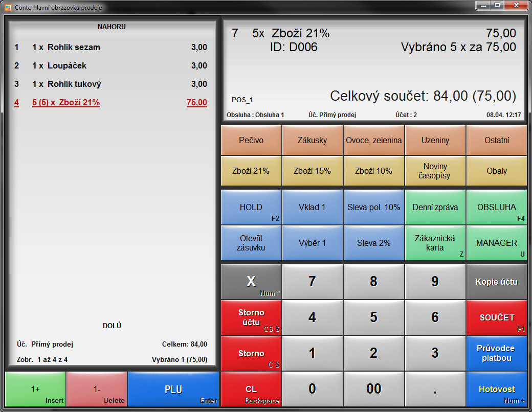Open the Denní zpráva report
This screenshot has width=532, height=412.
click(x=435, y=208)
